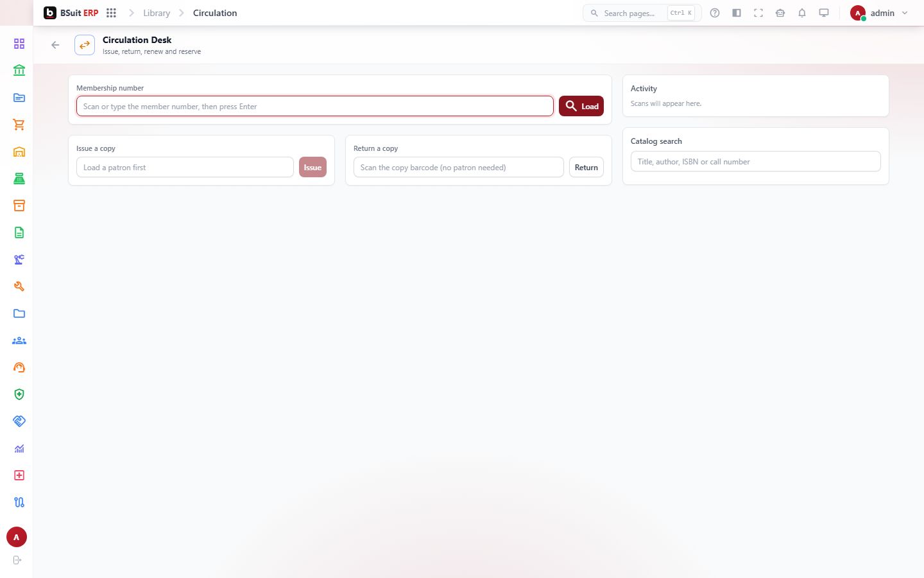The height and width of the screenshot is (578, 924).
Task: Open the help question mark icon
Action: (715, 13)
